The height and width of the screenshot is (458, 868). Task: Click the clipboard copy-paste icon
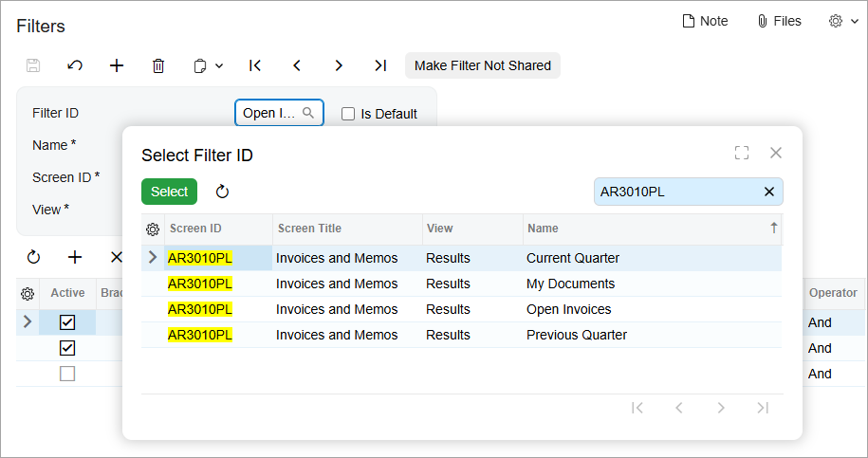pos(200,65)
